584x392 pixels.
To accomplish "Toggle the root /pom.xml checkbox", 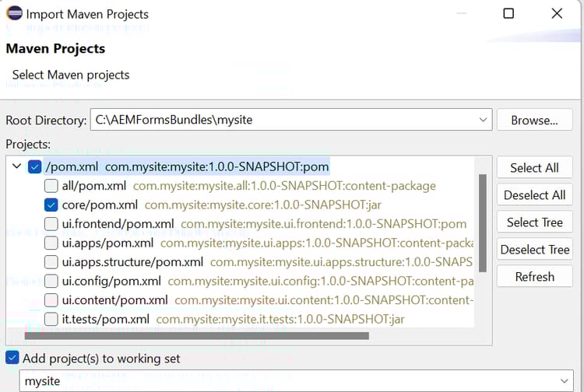I will point(34,166).
